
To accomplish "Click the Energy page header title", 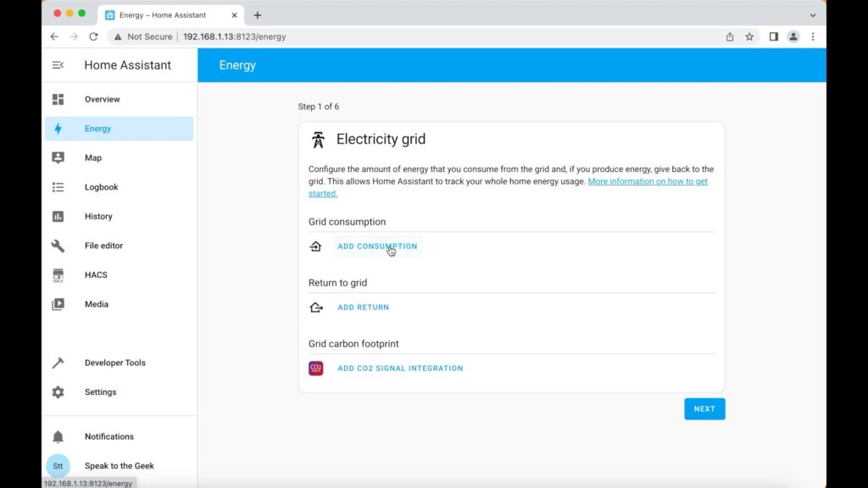I will point(237,65).
